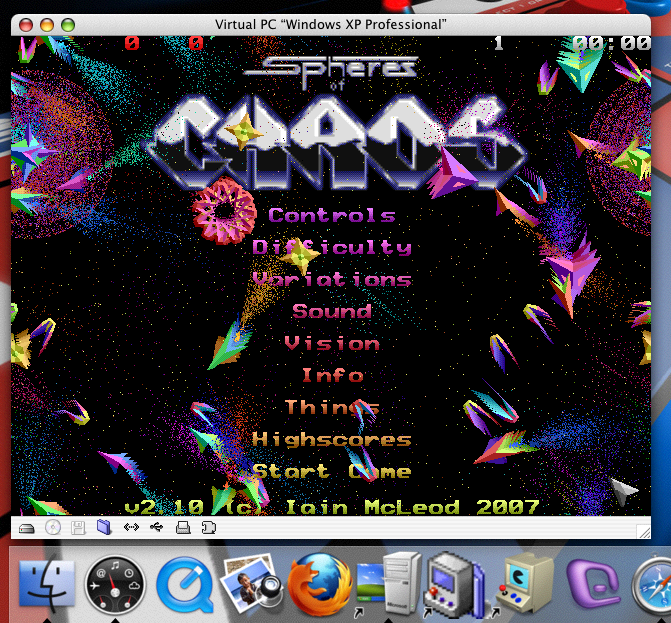
Task: Click the v2.10 Iain McLeod 2007 credit line
Action: pyautogui.click(x=332, y=507)
